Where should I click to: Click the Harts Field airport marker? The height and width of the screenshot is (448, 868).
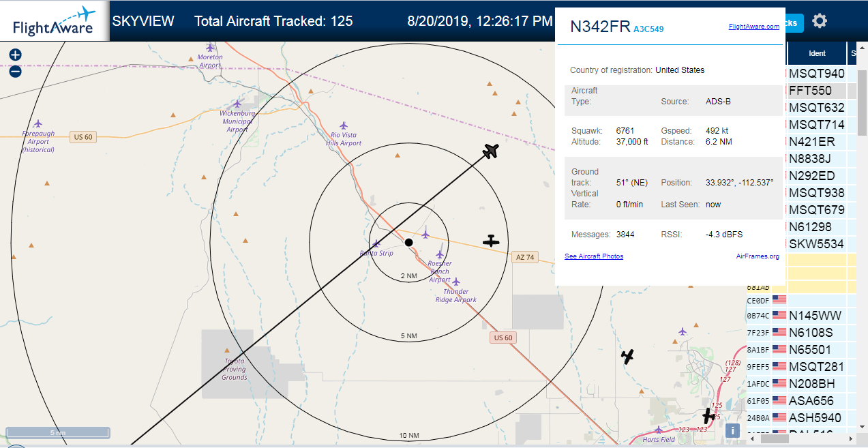[x=659, y=430]
